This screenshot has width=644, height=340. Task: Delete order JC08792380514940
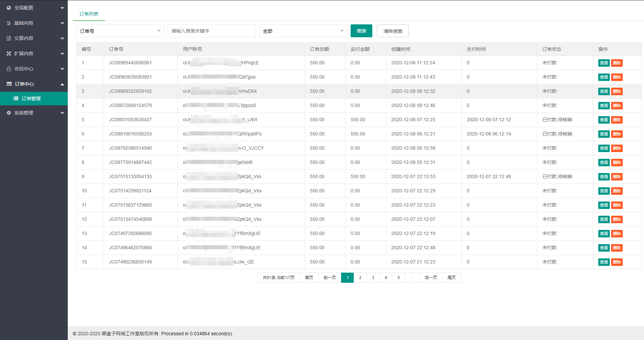[617, 148]
